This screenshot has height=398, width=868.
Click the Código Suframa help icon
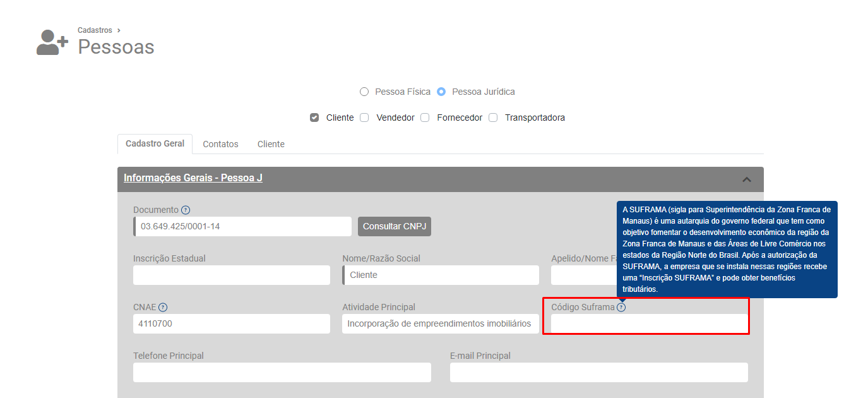click(x=621, y=307)
